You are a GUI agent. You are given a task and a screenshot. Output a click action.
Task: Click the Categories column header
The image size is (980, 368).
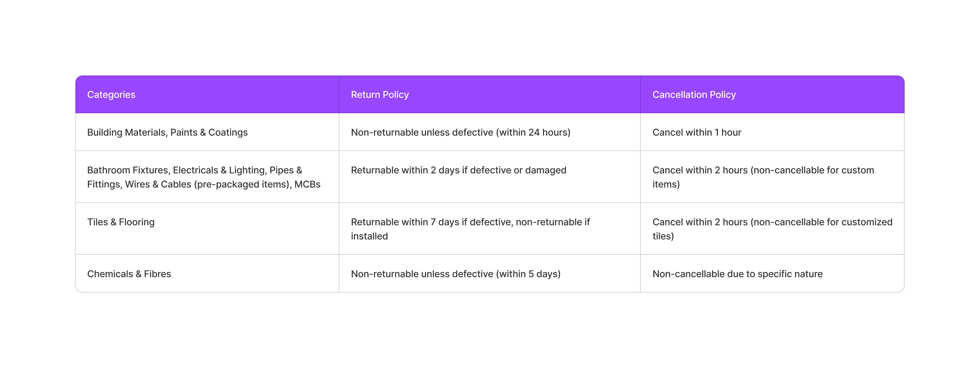point(111,94)
